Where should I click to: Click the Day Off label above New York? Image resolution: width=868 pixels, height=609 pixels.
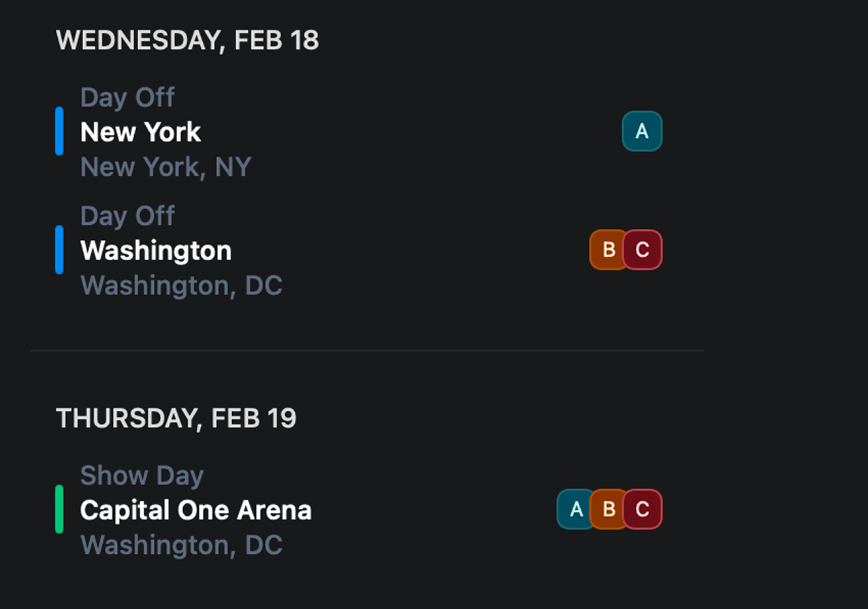click(127, 97)
